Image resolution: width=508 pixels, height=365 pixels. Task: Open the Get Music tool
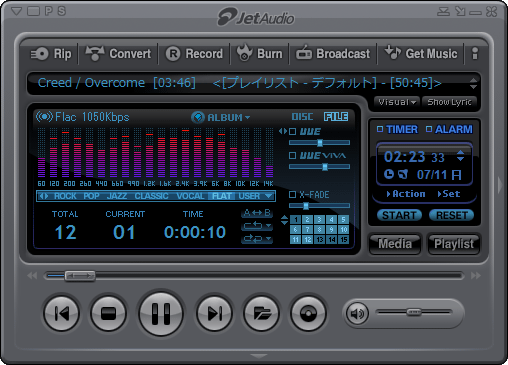pyautogui.click(x=421, y=53)
